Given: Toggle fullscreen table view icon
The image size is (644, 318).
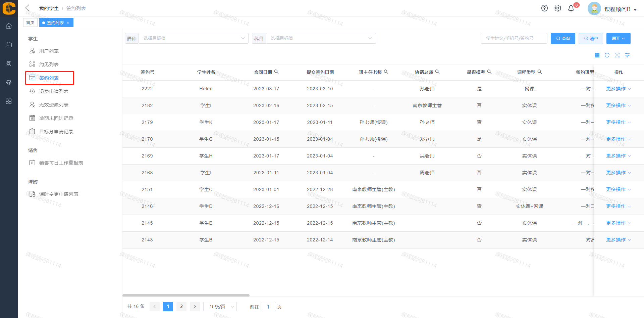Looking at the screenshot, I should [x=617, y=55].
